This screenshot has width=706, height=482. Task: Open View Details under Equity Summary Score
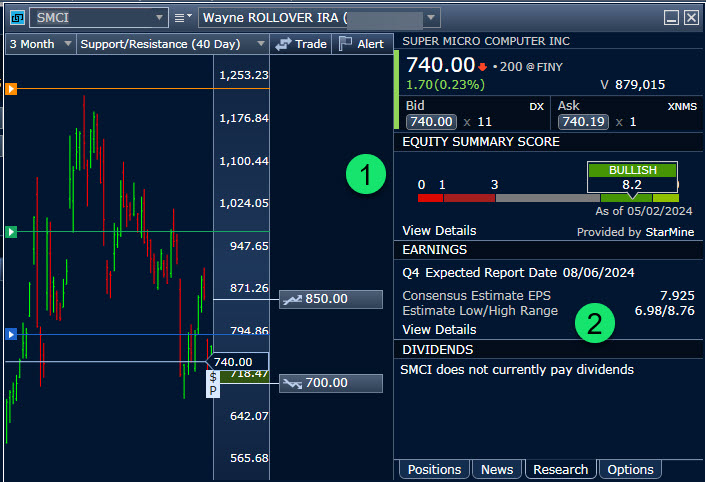(439, 231)
